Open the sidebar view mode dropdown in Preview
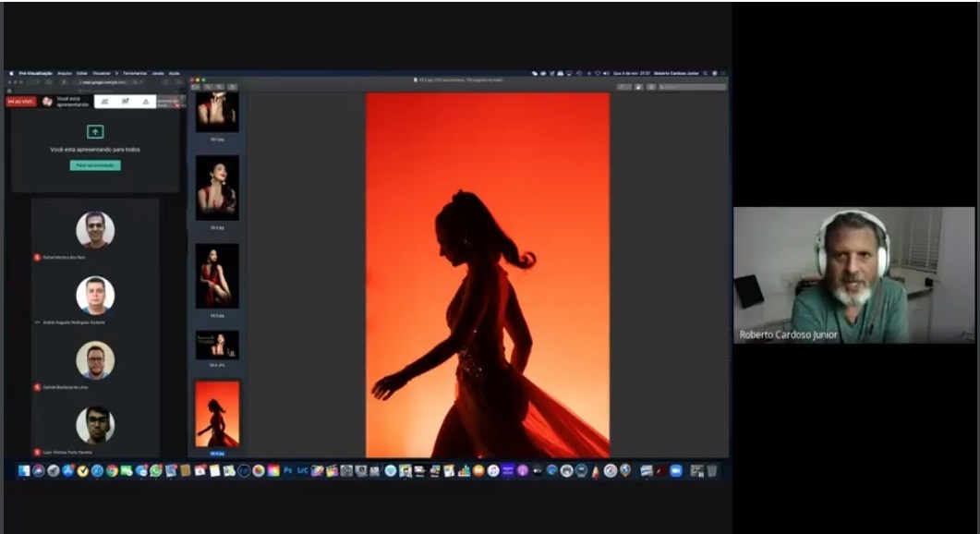 [196, 87]
